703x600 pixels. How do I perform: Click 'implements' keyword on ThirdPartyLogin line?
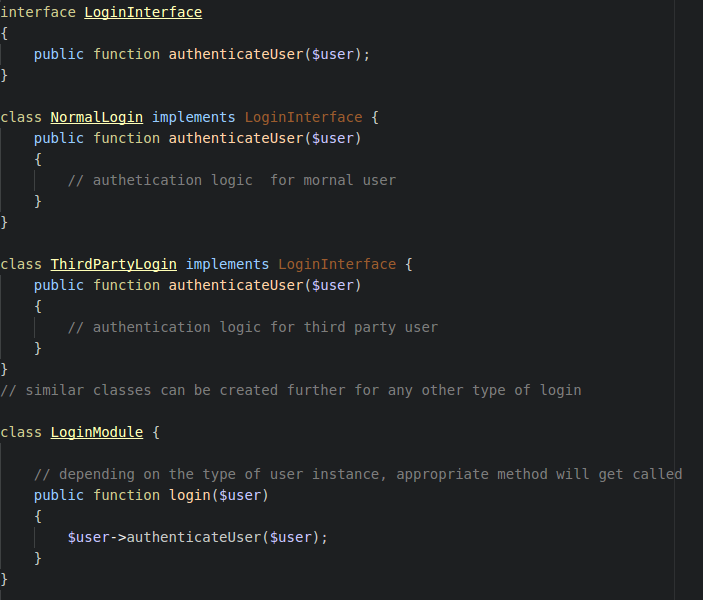pyautogui.click(x=227, y=264)
